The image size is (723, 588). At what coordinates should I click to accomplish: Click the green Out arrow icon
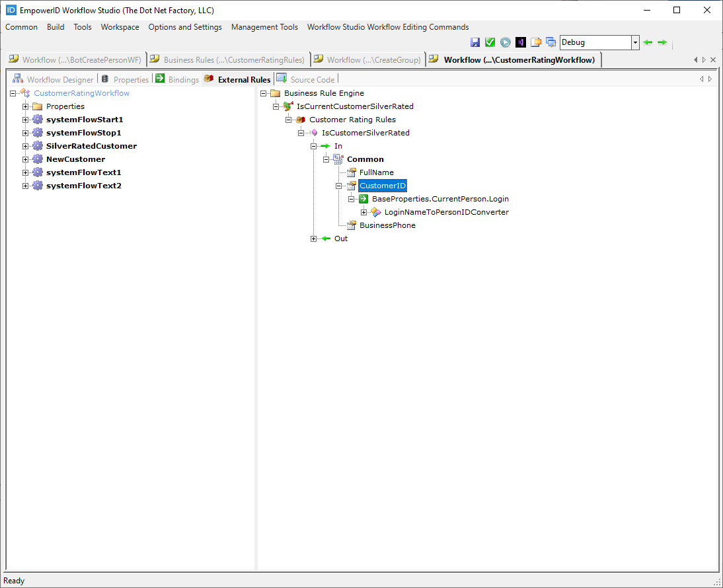[326, 239]
